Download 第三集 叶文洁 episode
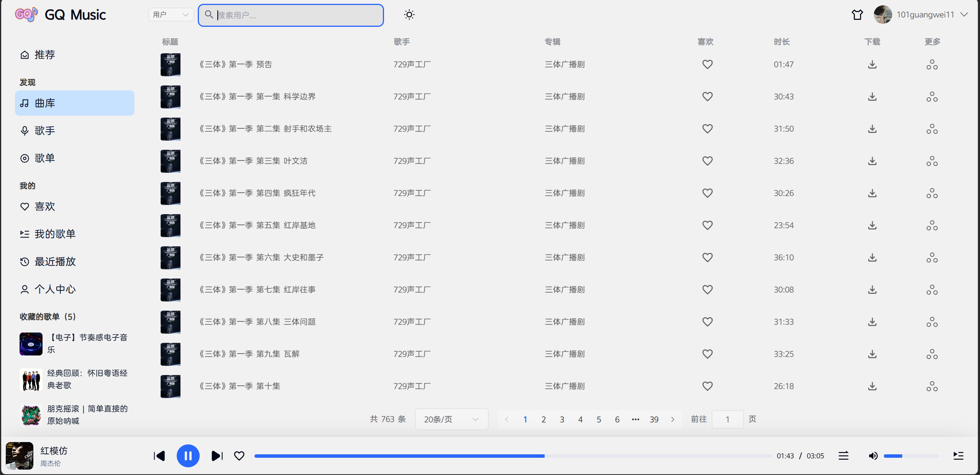The height and width of the screenshot is (475, 980). [872, 161]
